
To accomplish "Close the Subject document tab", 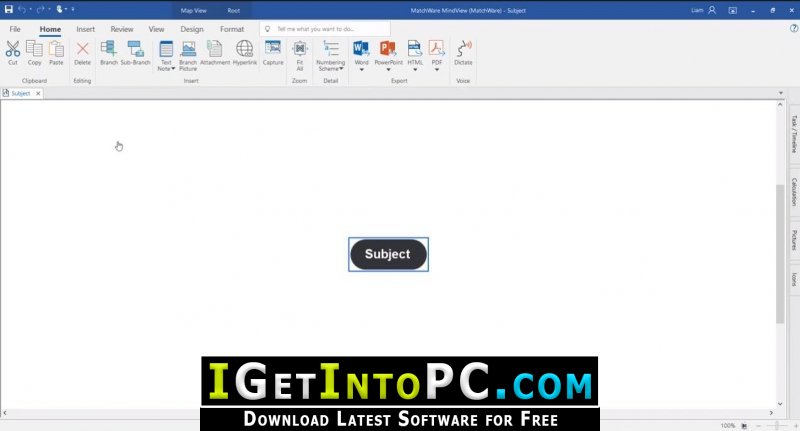I will pos(38,93).
